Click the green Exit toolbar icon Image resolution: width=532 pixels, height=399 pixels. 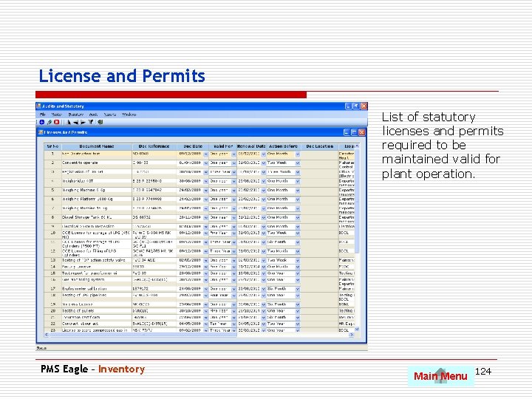coord(100,122)
